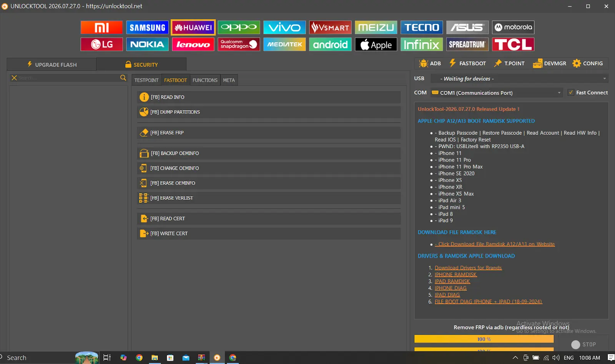Open the FILE BOOT DIAG IPHONE + IPAD link
Viewport: 615px width, 364px height.
tap(488, 302)
